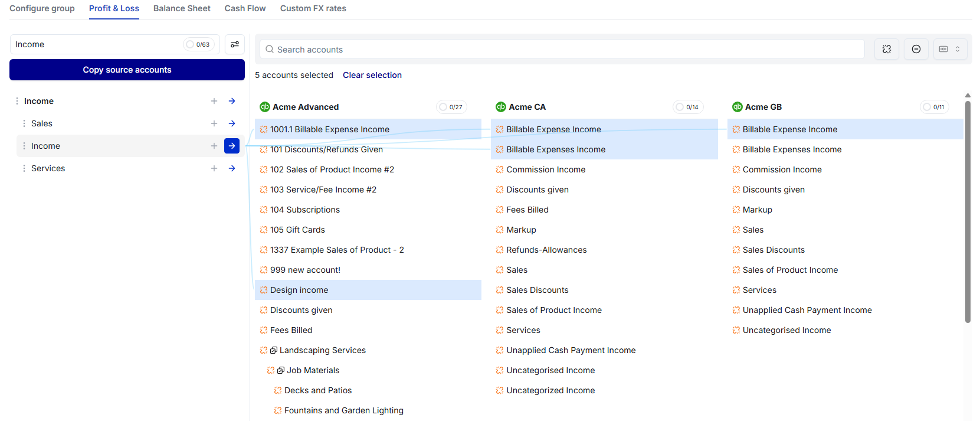Toggle the Acme CA 0/14 select-all circle
Viewport: 980px width, 421px height.
click(680, 107)
